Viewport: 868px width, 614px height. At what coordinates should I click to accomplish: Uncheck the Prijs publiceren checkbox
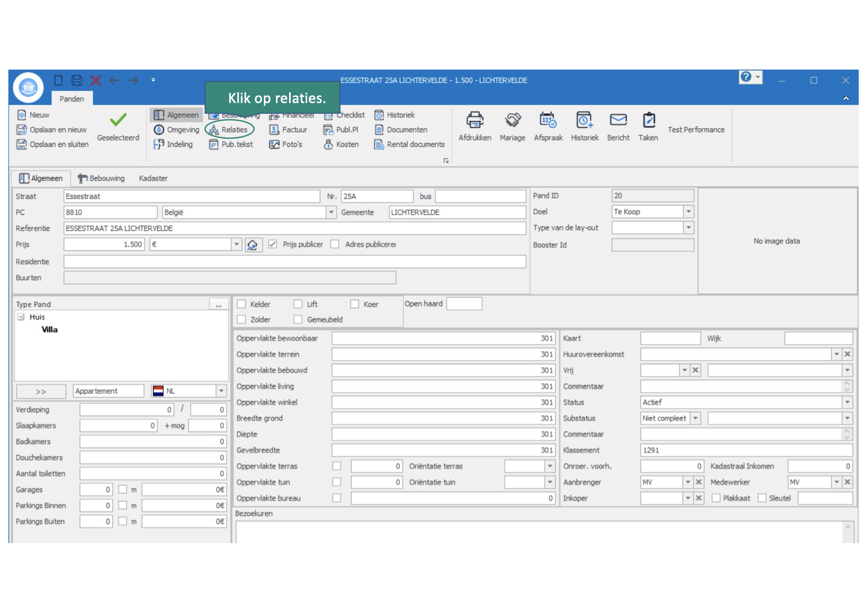[x=273, y=244]
